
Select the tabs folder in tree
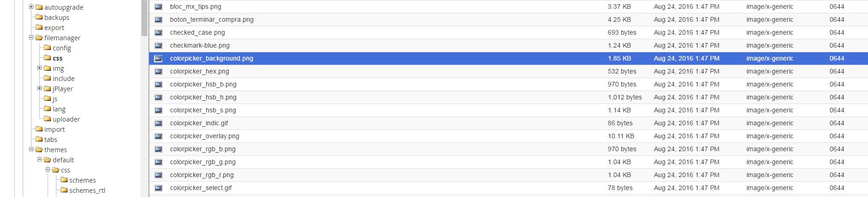(x=51, y=140)
